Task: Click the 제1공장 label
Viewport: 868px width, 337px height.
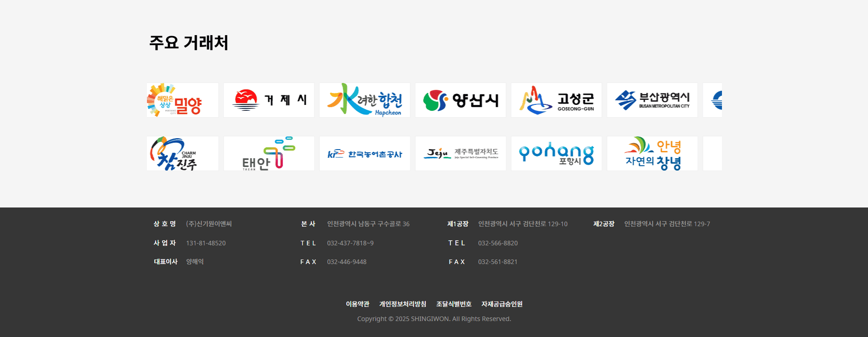Action: click(x=458, y=224)
